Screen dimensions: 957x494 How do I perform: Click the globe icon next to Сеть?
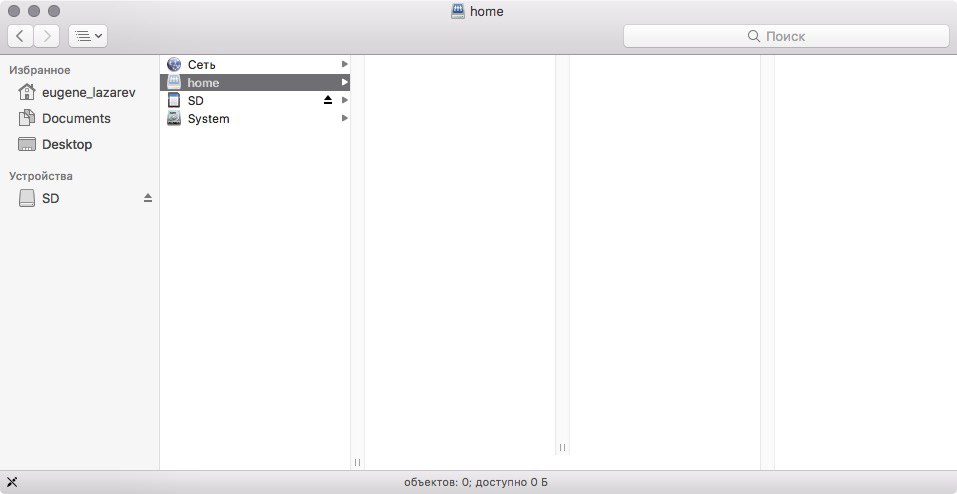tap(174, 64)
